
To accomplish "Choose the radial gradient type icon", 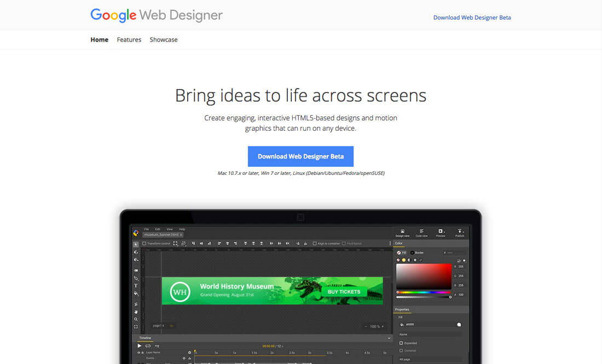I will pyautogui.click(x=415, y=260).
